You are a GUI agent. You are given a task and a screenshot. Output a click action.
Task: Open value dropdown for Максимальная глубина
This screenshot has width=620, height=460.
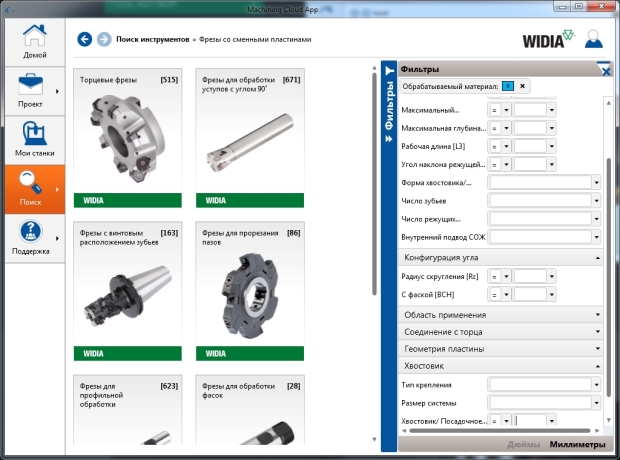552,128
